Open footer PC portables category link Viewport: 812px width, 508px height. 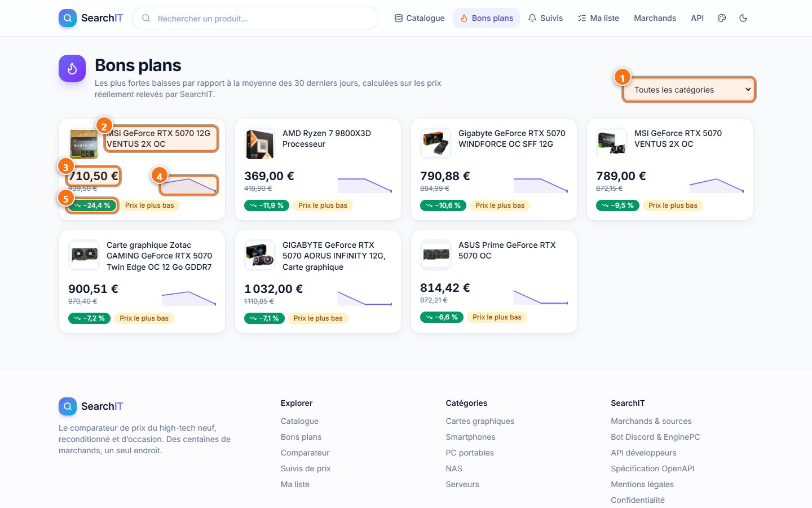470,453
